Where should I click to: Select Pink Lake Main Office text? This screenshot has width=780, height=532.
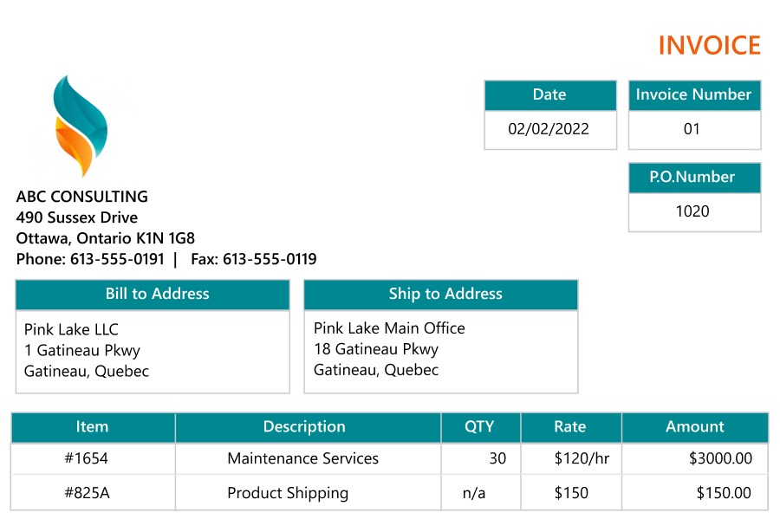click(x=389, y=328)
